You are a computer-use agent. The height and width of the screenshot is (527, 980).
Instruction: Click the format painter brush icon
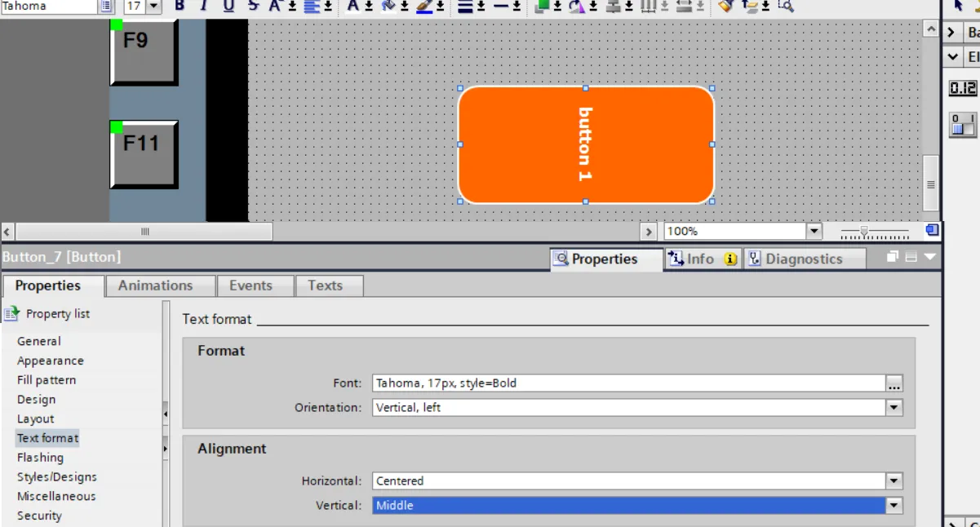[726, 6]
